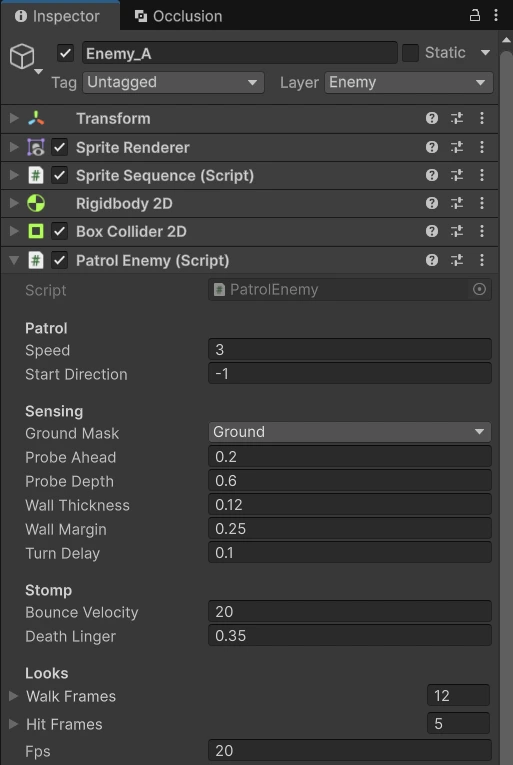Expand the Sprite Sequence script component
This screenshot has height=765, width=513.
[14, 175]
